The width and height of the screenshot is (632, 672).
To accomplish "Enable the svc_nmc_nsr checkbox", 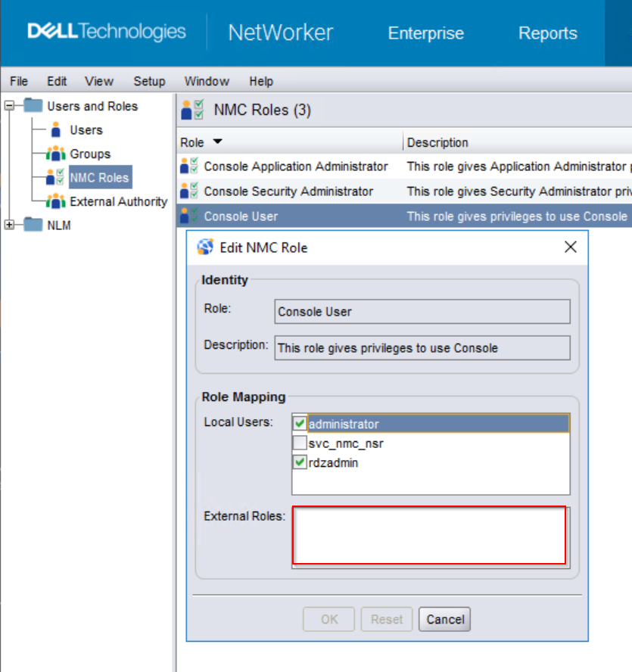I will click(x=299, y=443).
